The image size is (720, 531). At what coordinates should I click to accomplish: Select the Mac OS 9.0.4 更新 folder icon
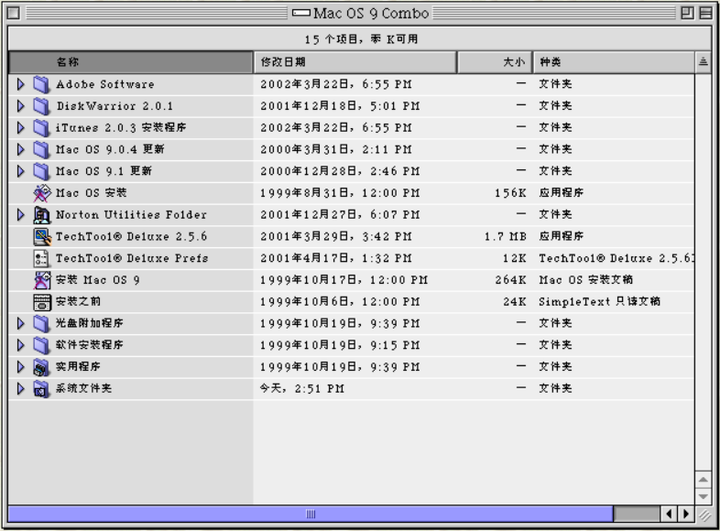(41, 149)
